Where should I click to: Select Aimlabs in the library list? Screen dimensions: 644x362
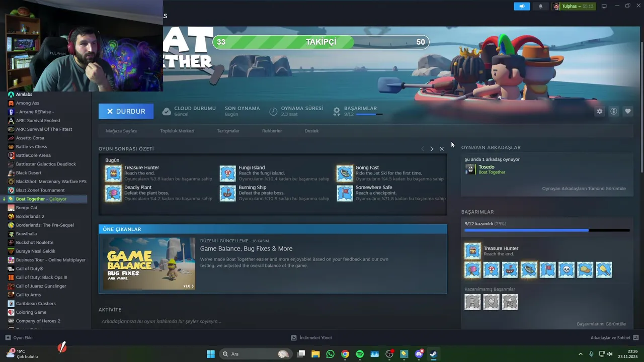coord(24,95)
